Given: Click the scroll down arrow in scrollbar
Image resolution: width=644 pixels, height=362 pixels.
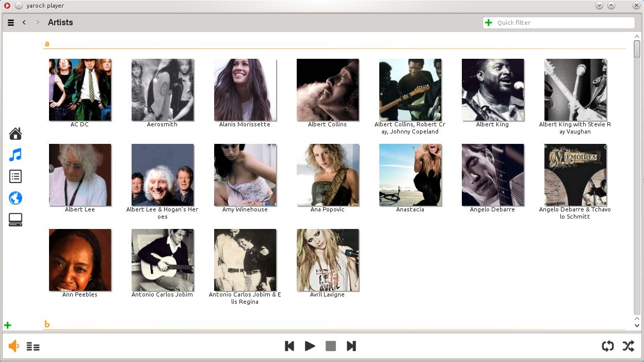Looking at the screenshot, I should point(637,325).
